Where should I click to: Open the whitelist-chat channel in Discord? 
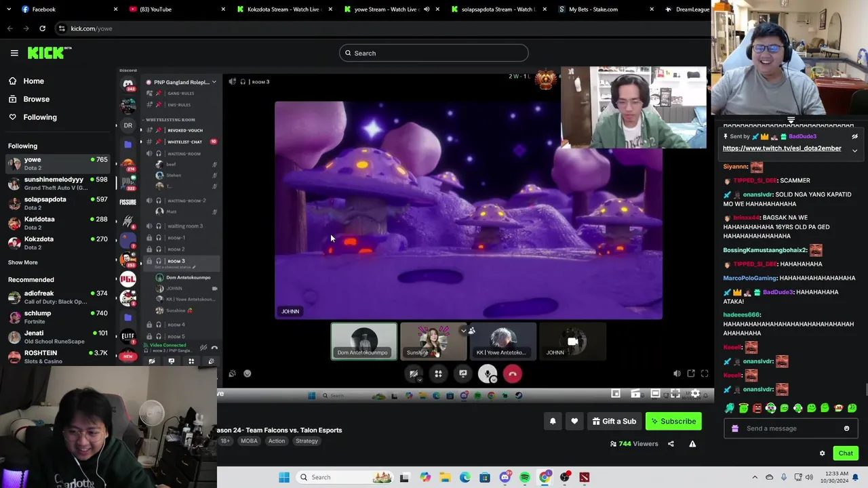(x=180, y=142)
